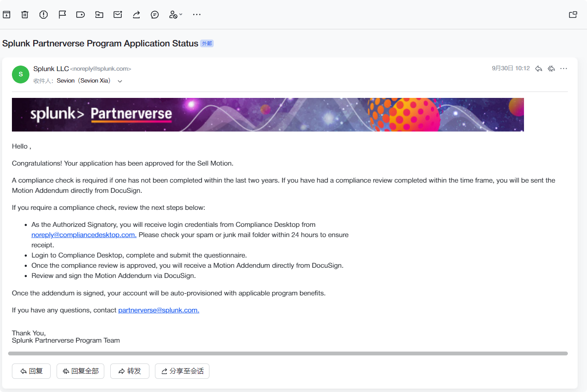The width and height of the screenshot is (587, 392).
Task: Report the email as spam
Action: 43,15
